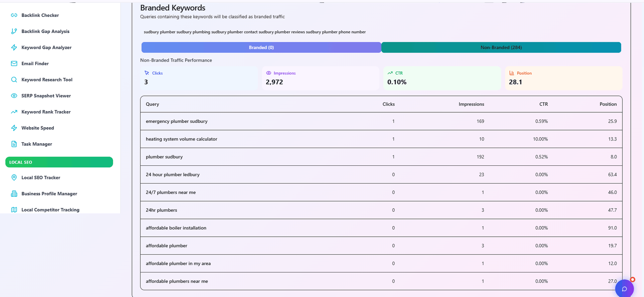Click the SERP Snapshot Viewer eye icon

pyautogui.click(x=14, y=96)
